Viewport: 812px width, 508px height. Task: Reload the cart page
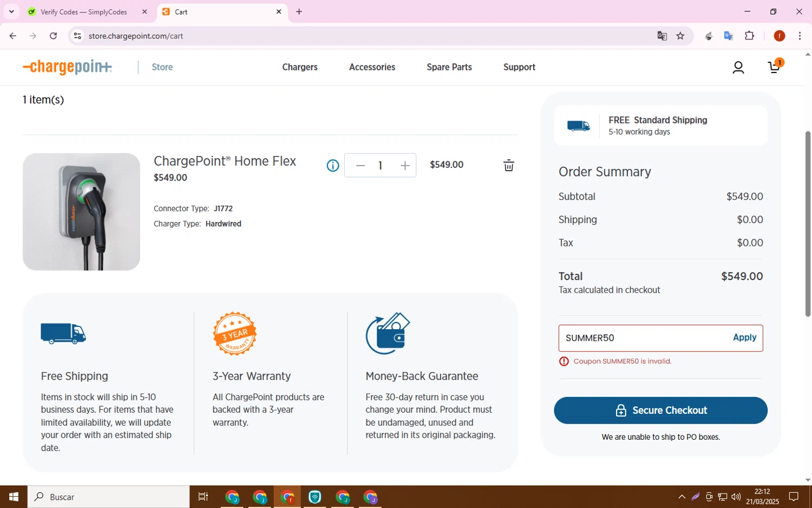click(x=53, y=36)
